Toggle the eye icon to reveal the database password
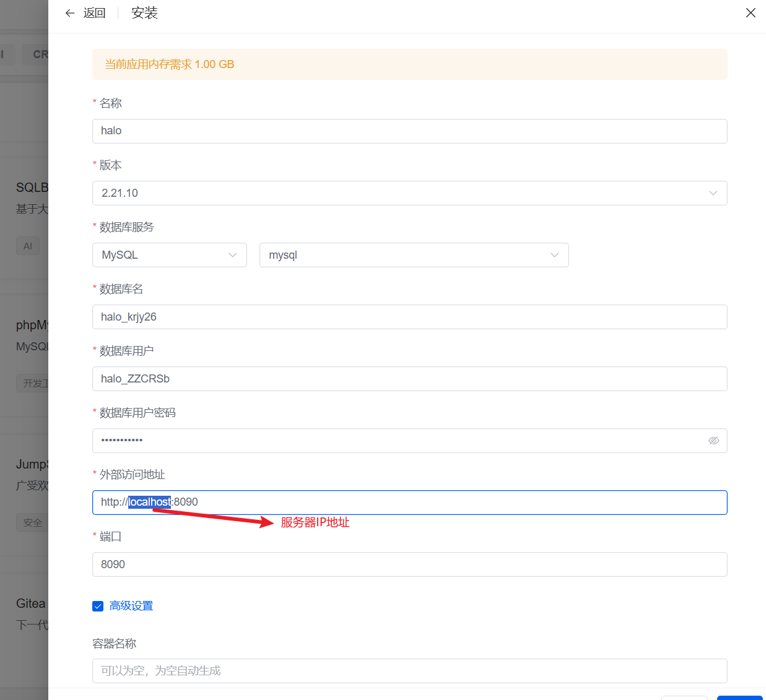The image size is (766, 700). (x=713, y=440)
